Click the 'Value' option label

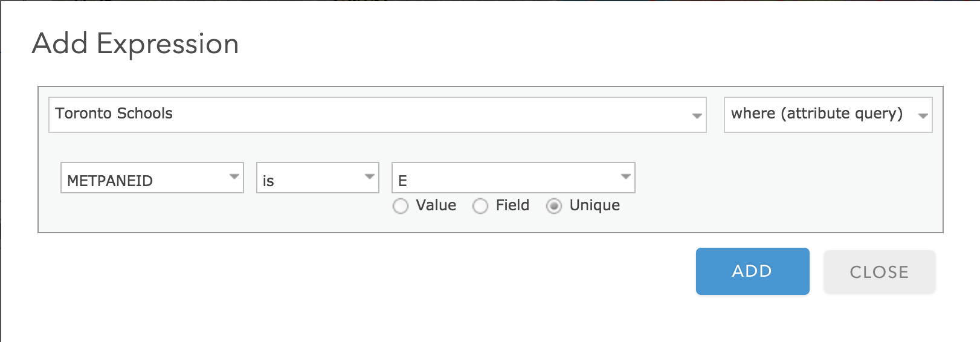[436, 205]
